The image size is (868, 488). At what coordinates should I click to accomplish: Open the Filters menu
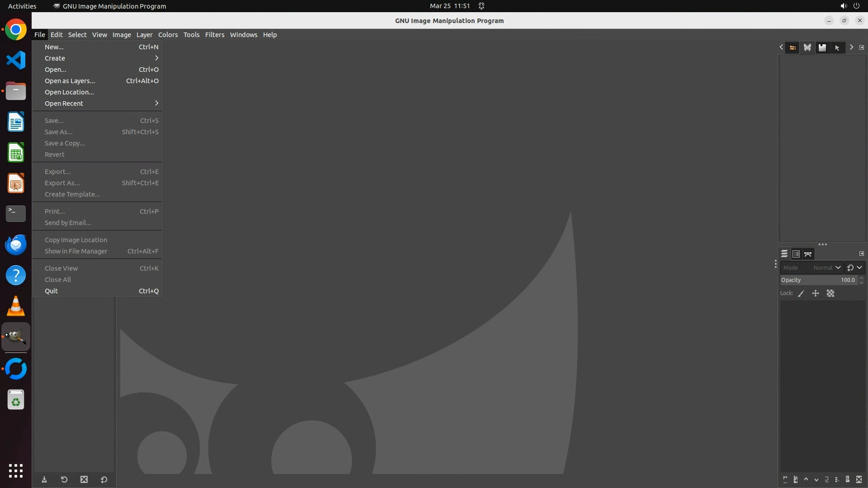point(214,35)
